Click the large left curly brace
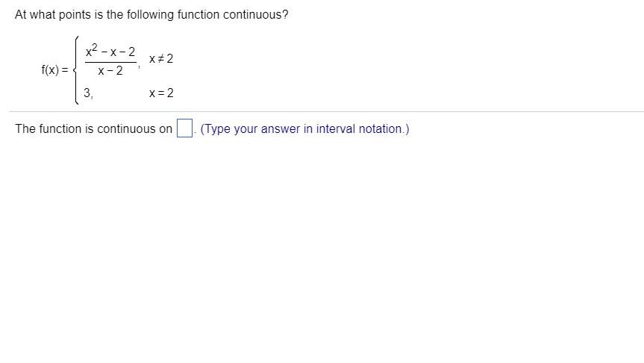 click(x=76, y=70)
